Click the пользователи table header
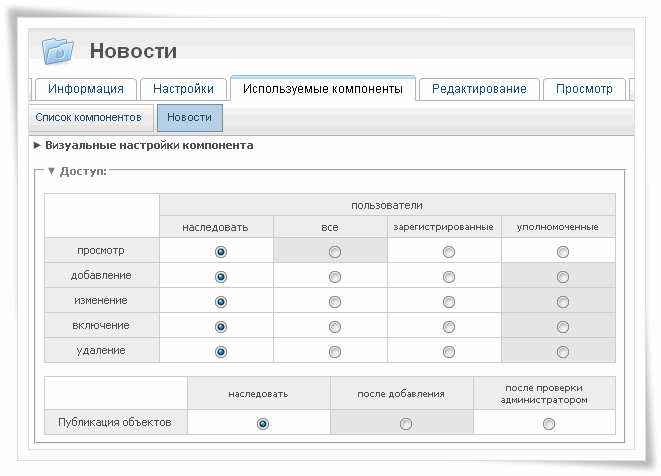This screenshot has height=476, width=661. [387, 205]
